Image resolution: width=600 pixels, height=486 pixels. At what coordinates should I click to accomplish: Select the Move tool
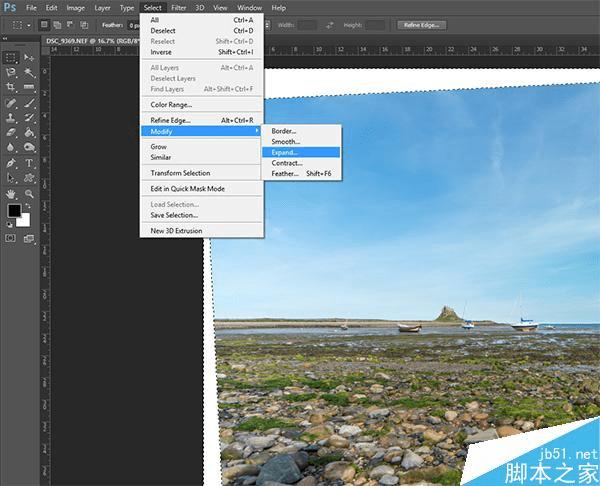coord(30,58)
